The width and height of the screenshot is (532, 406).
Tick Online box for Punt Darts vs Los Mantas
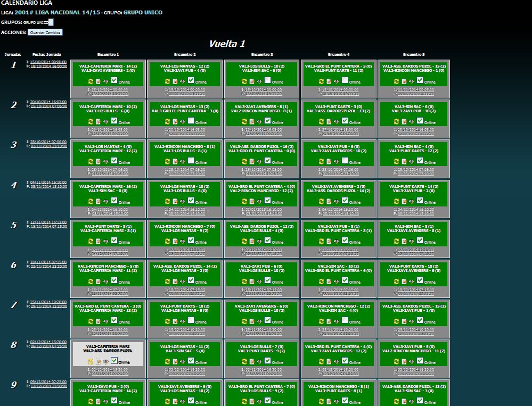tap(191, 320)
